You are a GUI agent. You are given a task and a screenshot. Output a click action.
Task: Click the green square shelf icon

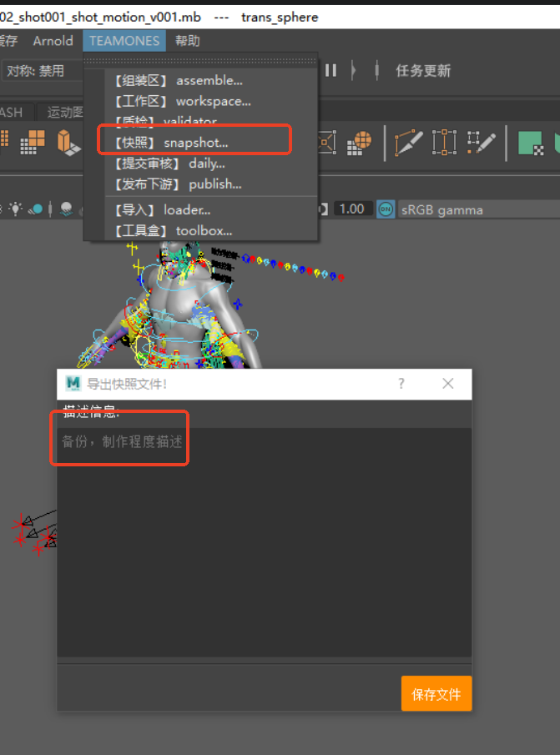click(x=531, y=143)
